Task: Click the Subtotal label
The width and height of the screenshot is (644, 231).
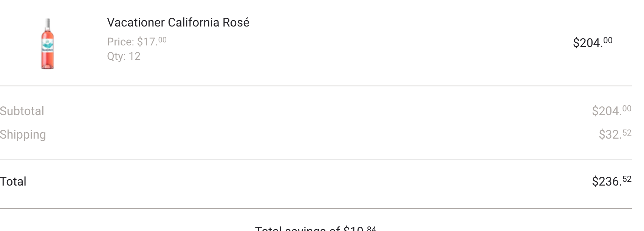Action: [22, 111]
